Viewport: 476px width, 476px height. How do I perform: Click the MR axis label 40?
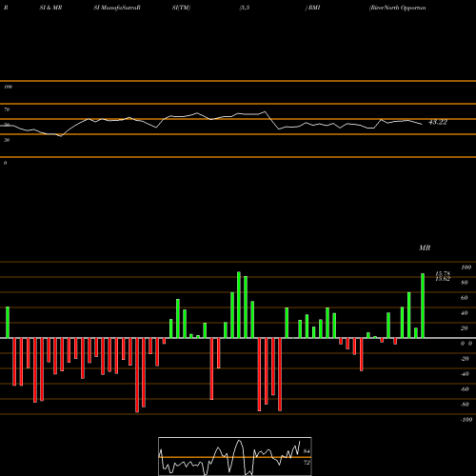(x=465, y=313)
